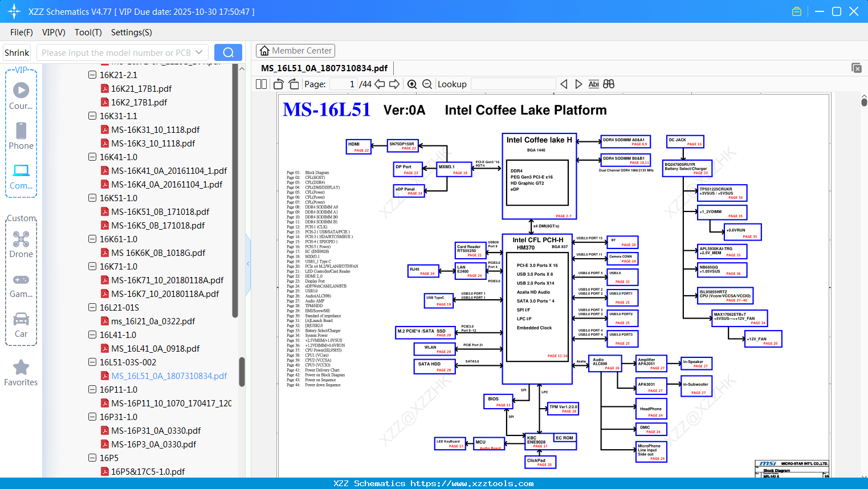
Task: Click the blue search button
Action: tap(228, 52)
